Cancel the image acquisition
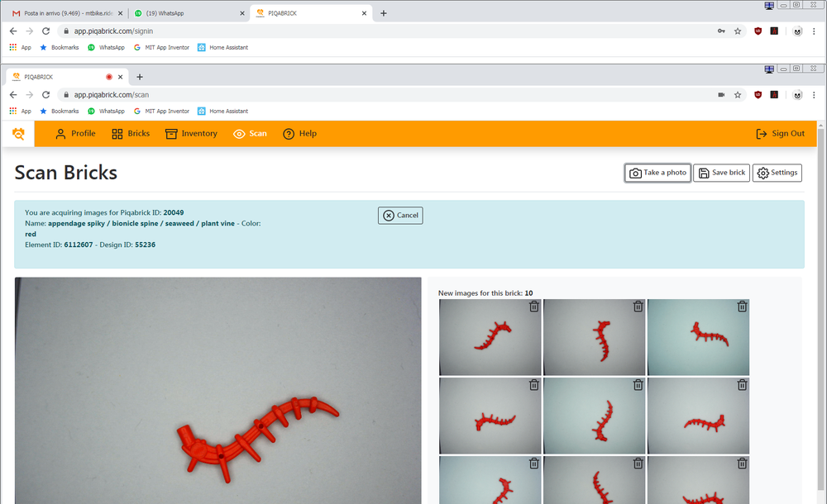This screenshot has width=827, height=504. click(400, 215)
